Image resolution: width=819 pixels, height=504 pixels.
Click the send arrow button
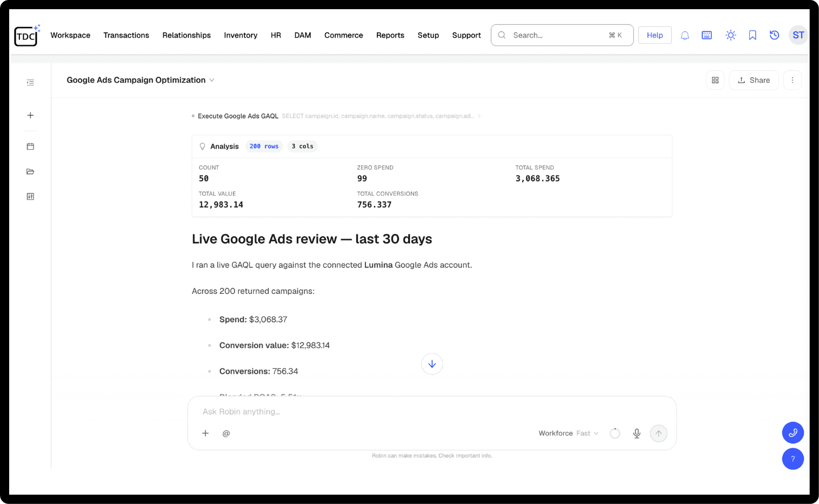[x=658, y=433]
